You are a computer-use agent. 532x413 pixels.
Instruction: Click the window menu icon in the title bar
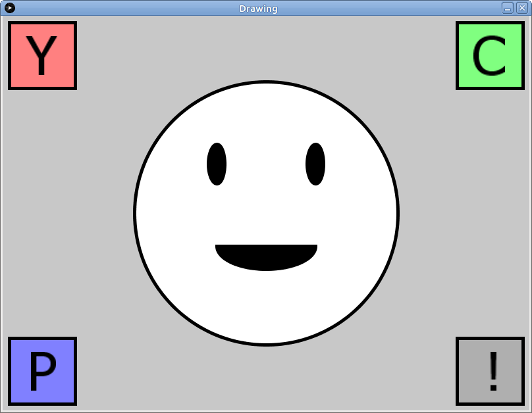(9, 8)
